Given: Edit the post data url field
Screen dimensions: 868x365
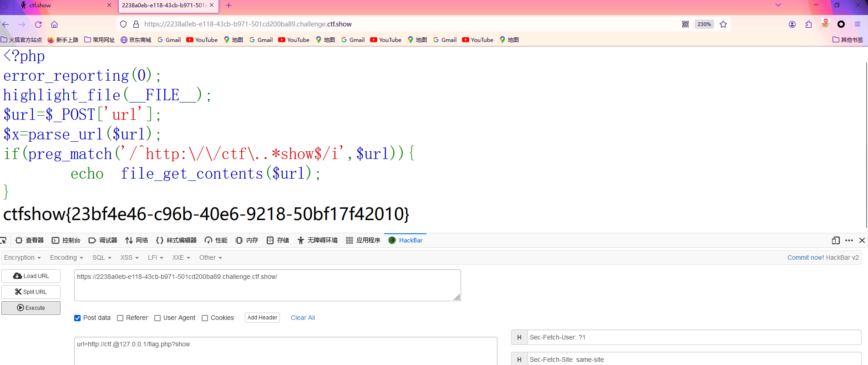Looking at the screenshot, I should pos(286,351).
